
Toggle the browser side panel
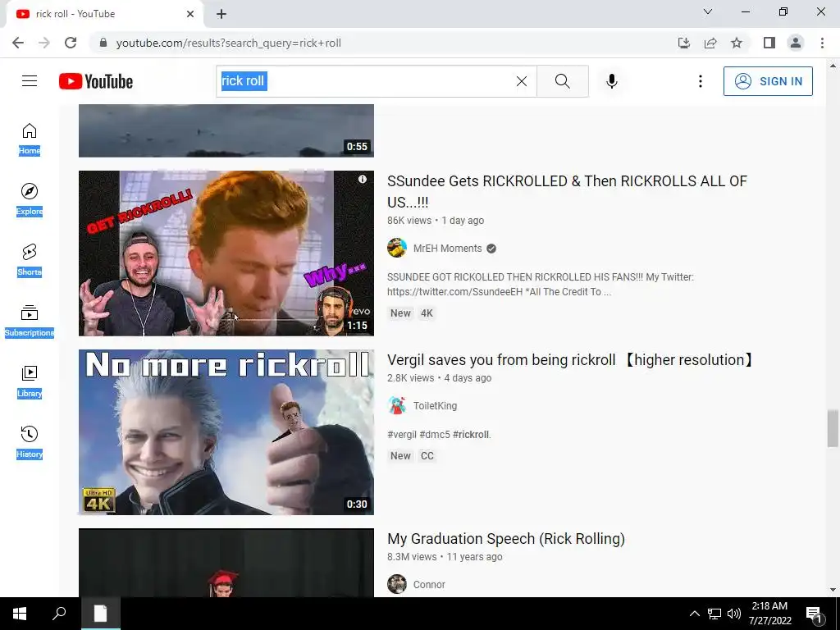[x=769, y=43]
